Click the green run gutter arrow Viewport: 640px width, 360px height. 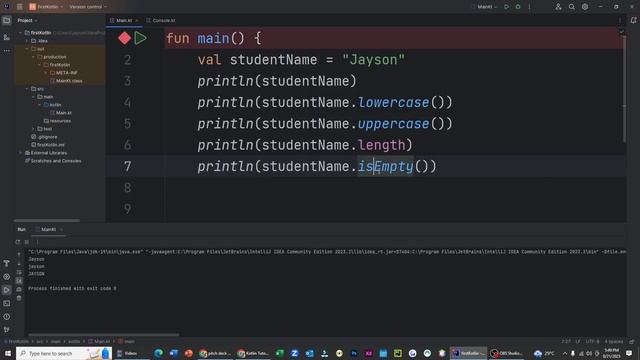[x=140, y=38]
